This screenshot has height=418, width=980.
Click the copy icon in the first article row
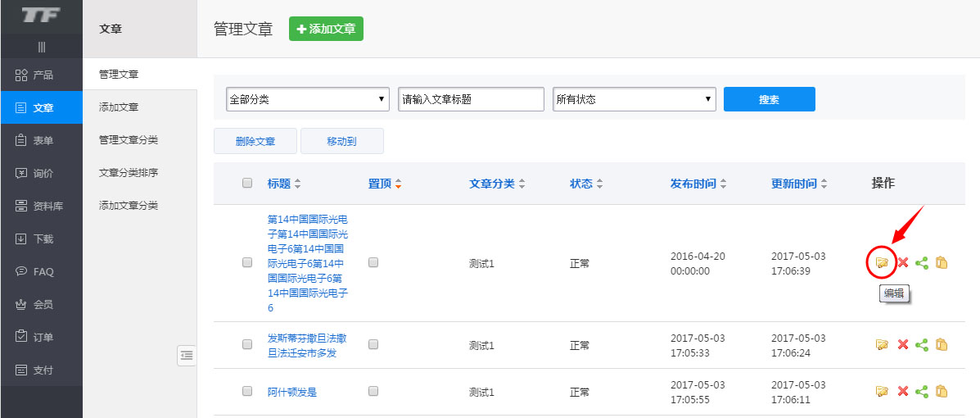click(942, 263)
